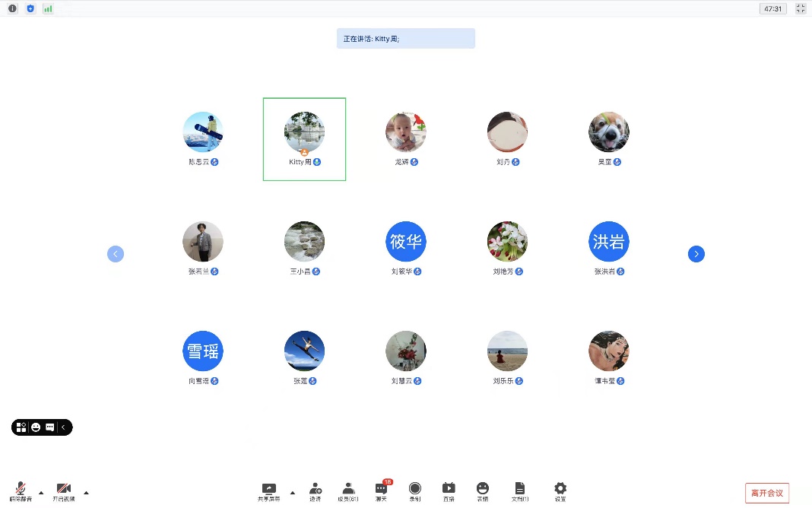Open the documents (文档) icon
Image resolution: width=812 pixels, height=508 pixels.
point(520,491)
